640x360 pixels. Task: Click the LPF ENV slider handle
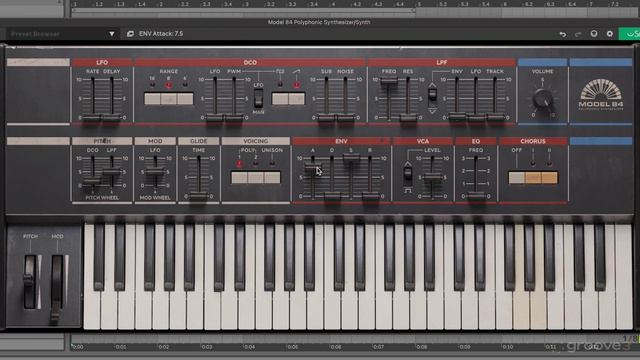point(457,118)
